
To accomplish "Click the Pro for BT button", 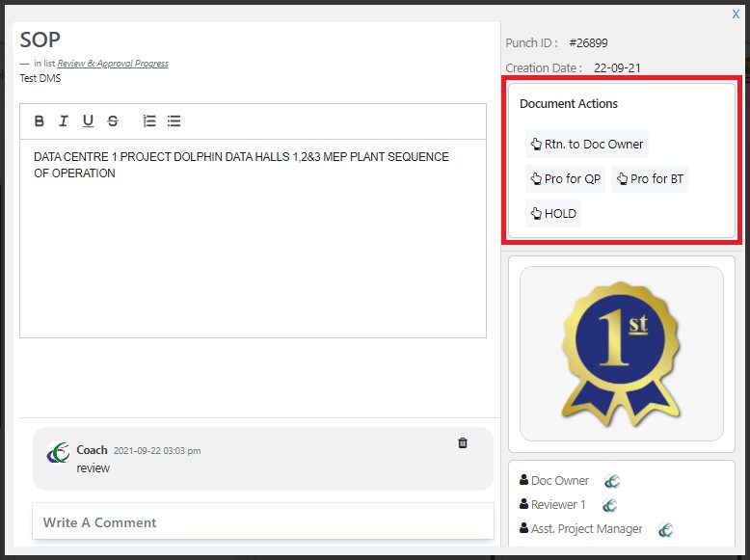I will tap(650, 179).
